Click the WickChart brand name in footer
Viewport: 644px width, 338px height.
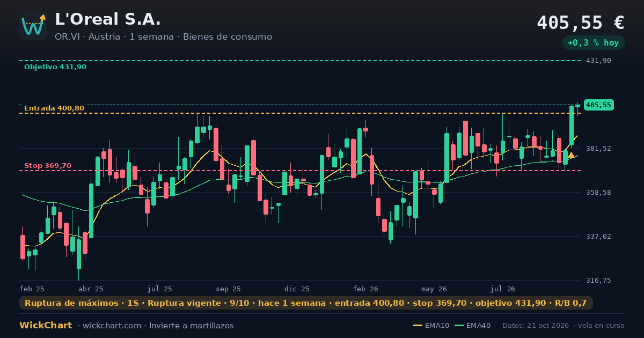tap(46, 326)
